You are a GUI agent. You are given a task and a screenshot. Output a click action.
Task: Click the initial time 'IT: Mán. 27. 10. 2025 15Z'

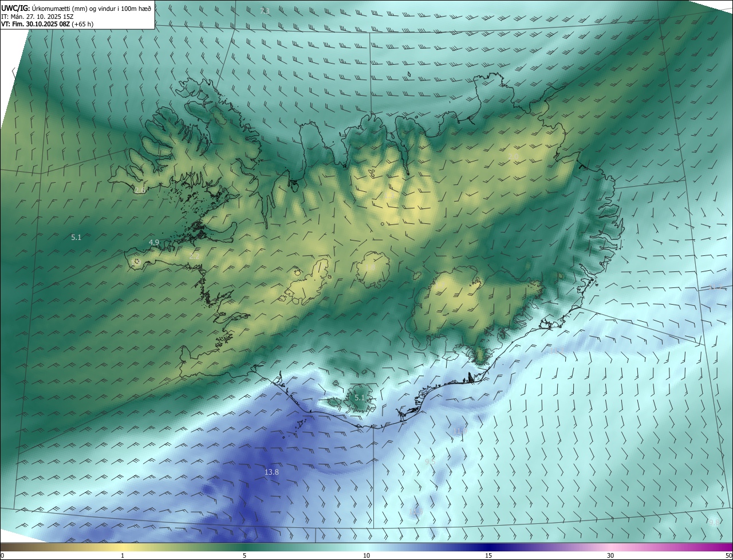(37, 17)
